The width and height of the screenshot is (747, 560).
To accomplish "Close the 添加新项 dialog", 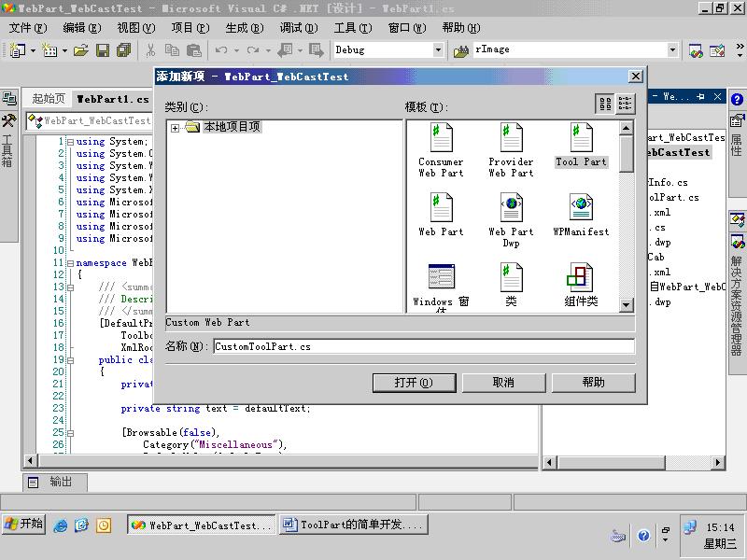I will click(x=636, y=77).
